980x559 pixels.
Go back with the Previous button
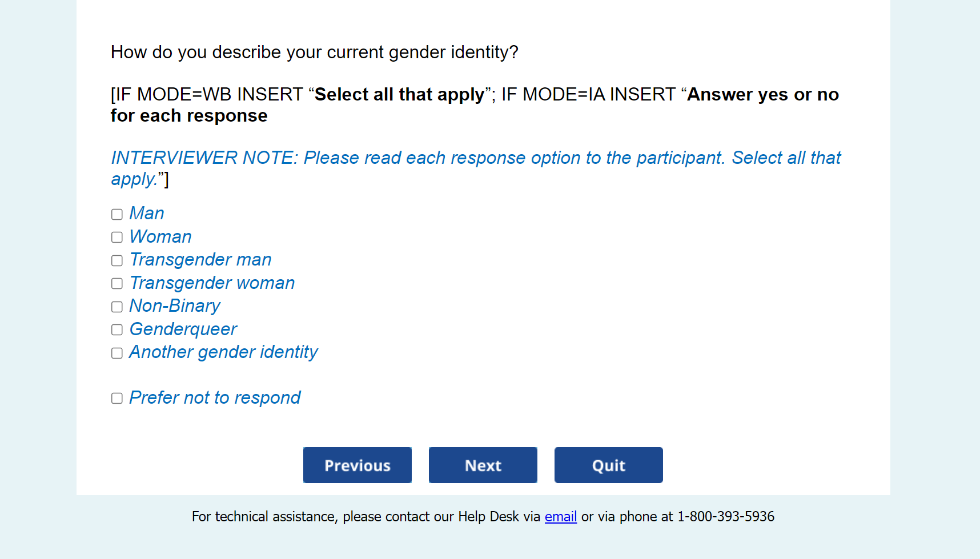pos(358,465)
